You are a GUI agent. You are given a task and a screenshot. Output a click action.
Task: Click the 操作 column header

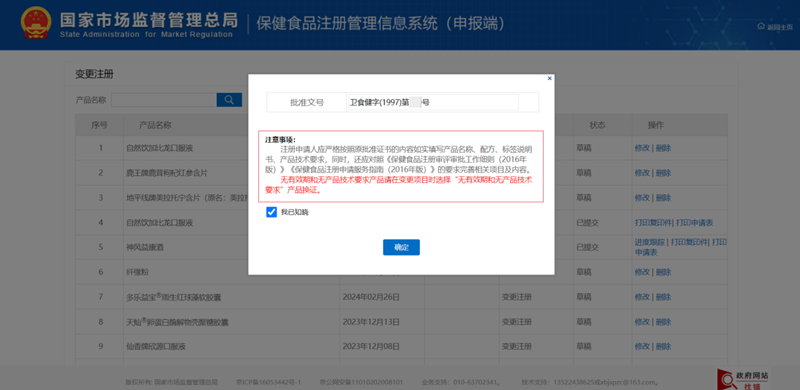click(656, 125)
